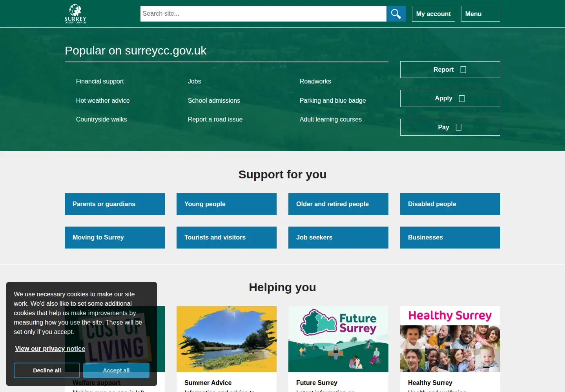The image size is (565, 392).
Task: Expand the Pay options
Action: tap(450, 127)
